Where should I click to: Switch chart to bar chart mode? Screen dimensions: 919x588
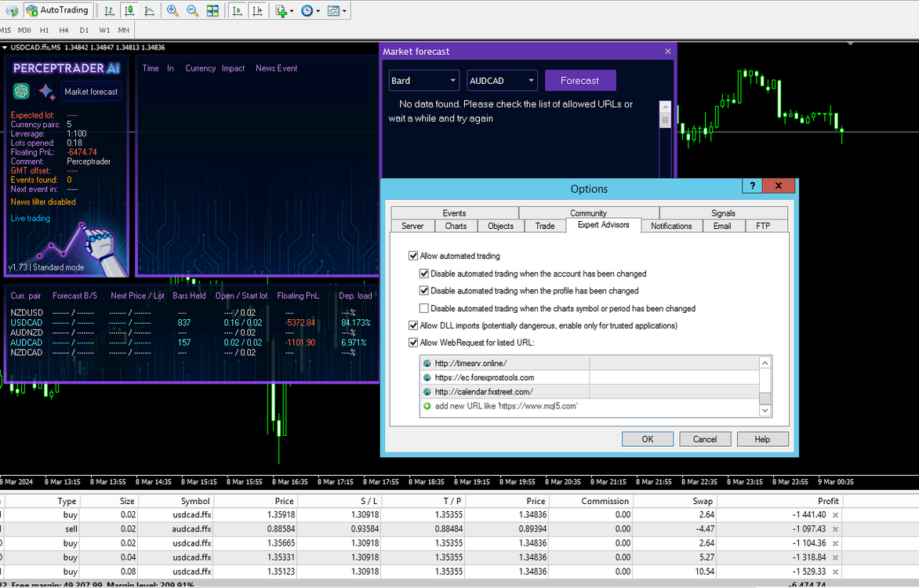point(109,10)
